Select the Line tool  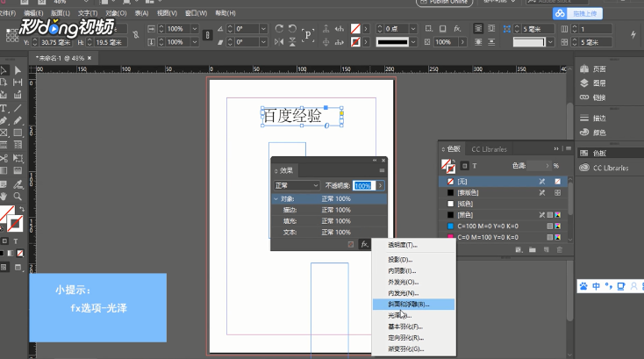pyautogui.click(x=18, y=109)
